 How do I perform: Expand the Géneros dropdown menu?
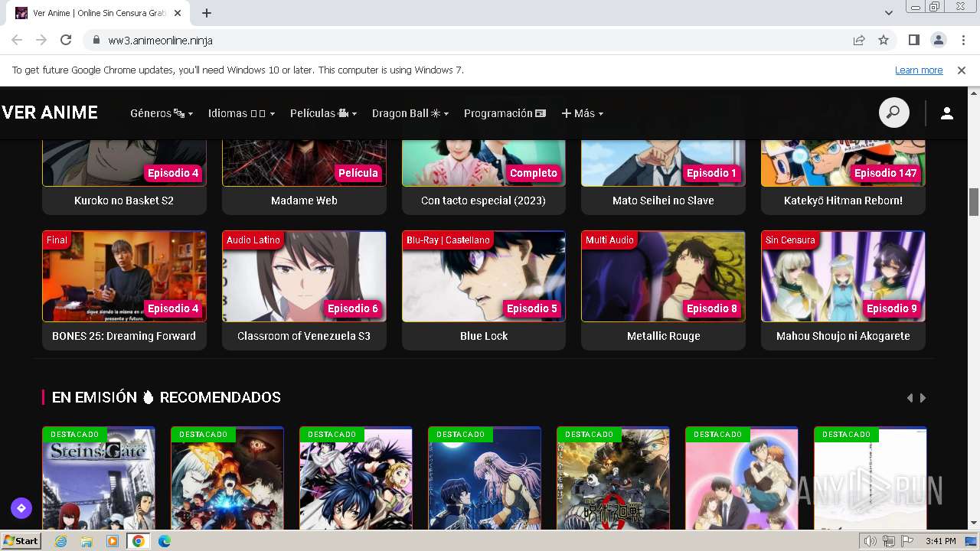click(x=162, y=113)
